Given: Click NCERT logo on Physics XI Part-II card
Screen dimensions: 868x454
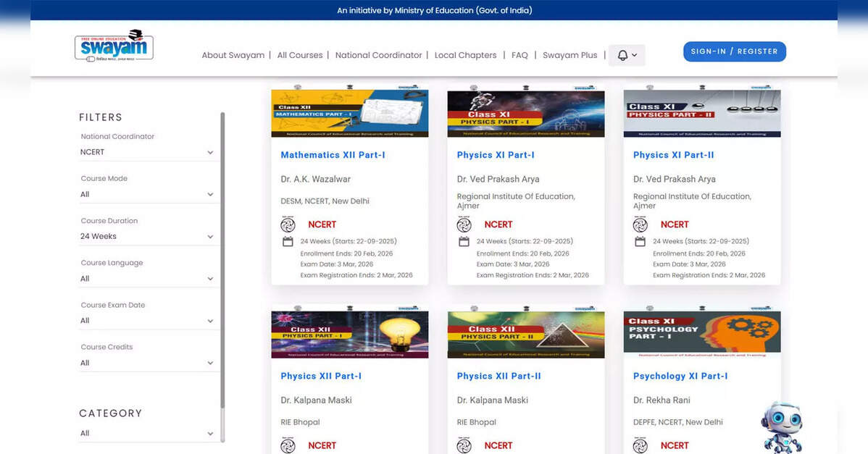Looking at the screenshot, I should (640, 224).
